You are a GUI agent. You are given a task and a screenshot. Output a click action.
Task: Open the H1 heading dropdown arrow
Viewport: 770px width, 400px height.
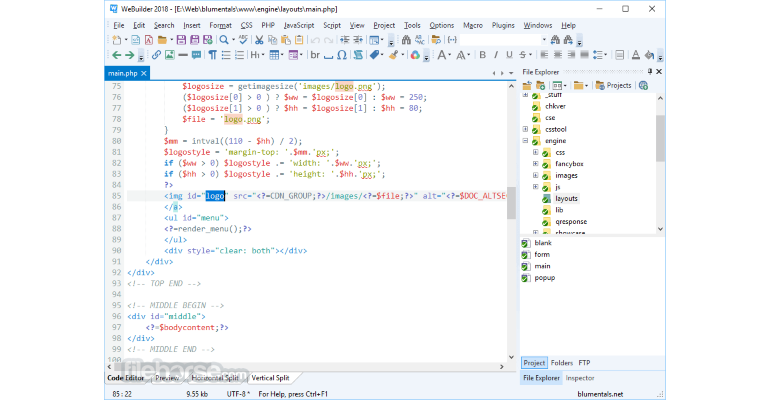coord(263,55)
